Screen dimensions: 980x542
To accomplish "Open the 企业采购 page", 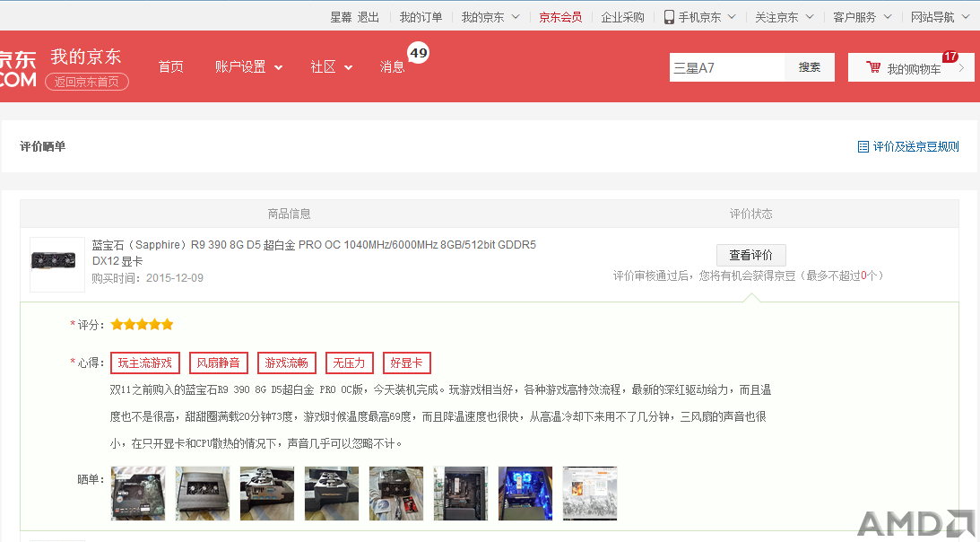I will click(622, 18).
